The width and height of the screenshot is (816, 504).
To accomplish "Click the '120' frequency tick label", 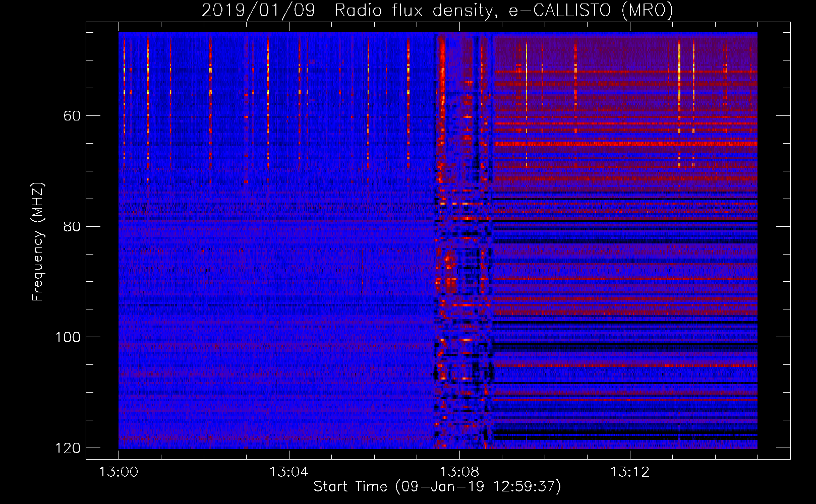I will click(x=68, y=448).
